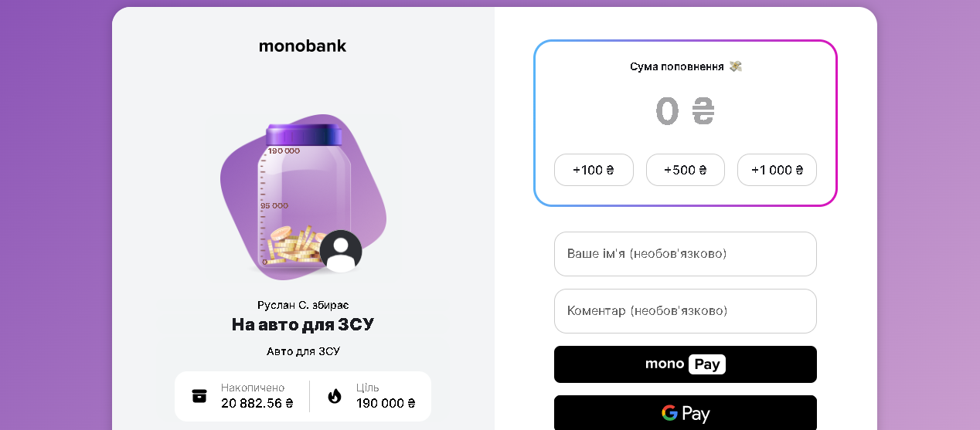Pay with the mono Pay button
The image size is (980, 430).
click(685, 364)
